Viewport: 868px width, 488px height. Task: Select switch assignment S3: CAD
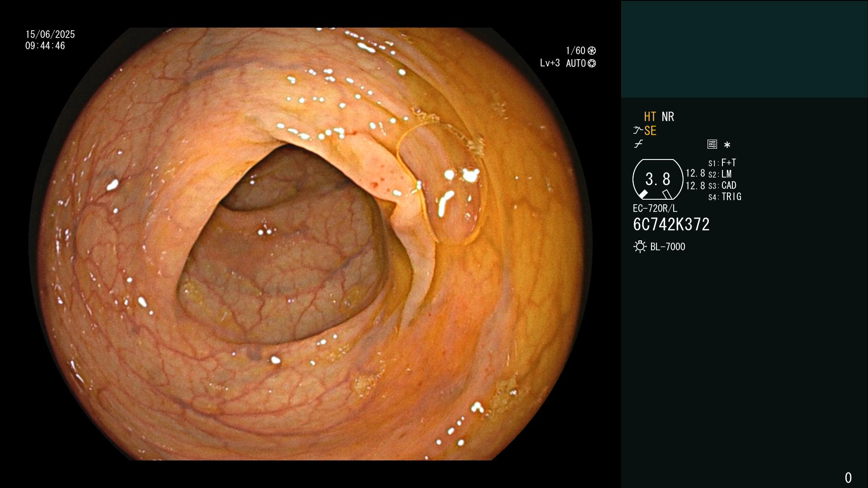tap(722, 185)
